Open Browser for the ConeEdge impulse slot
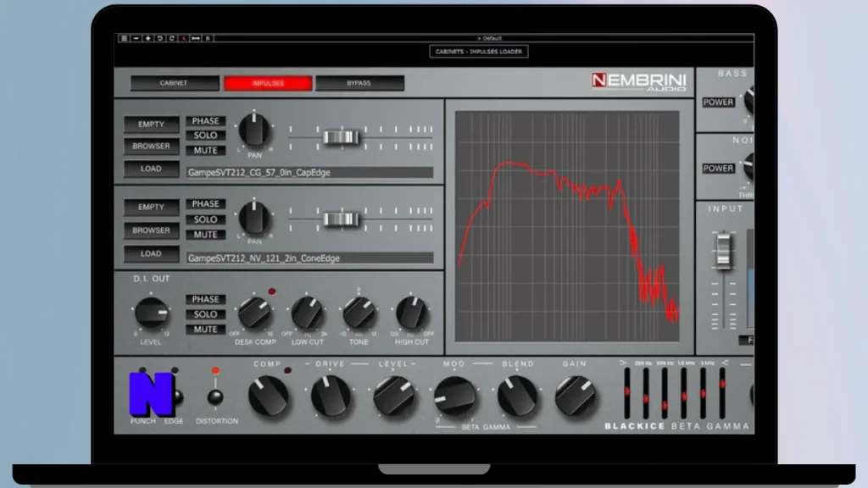Viewport: 868px width, 488px height. click(151, 230)
